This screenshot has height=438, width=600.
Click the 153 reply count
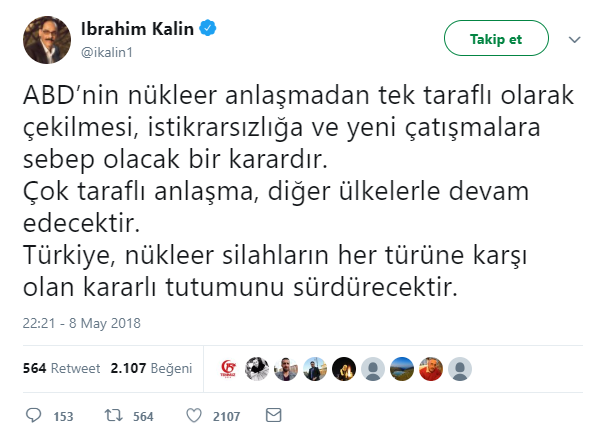(63, 416)
